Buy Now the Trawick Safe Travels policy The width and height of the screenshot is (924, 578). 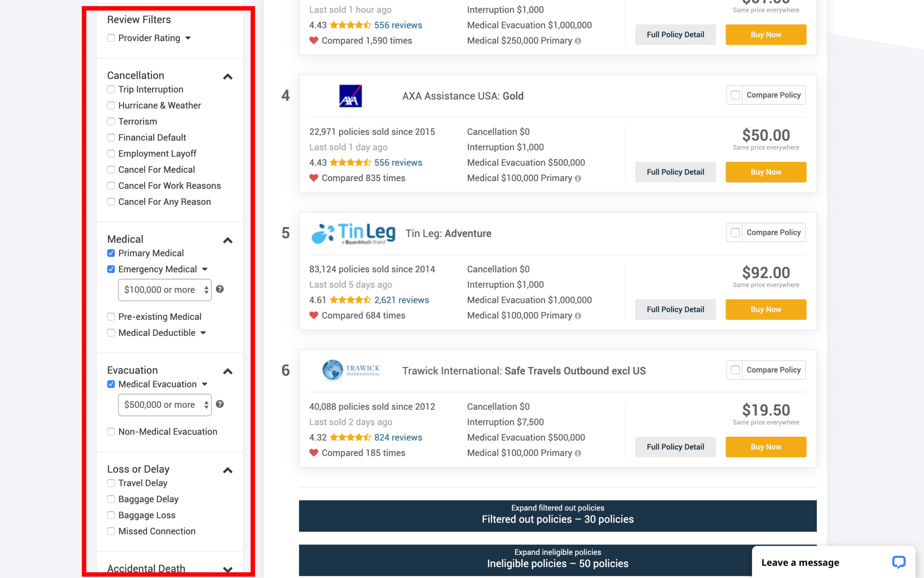(765, 447)
